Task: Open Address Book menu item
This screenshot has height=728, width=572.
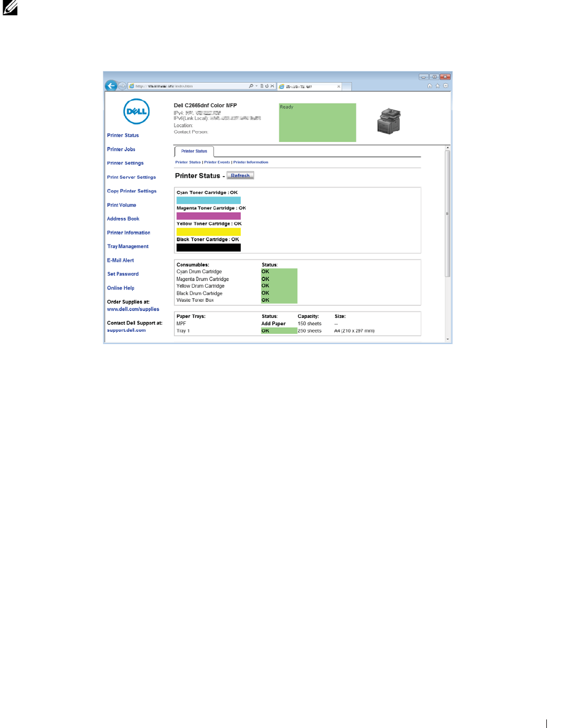Action: [x=123, y=219]
